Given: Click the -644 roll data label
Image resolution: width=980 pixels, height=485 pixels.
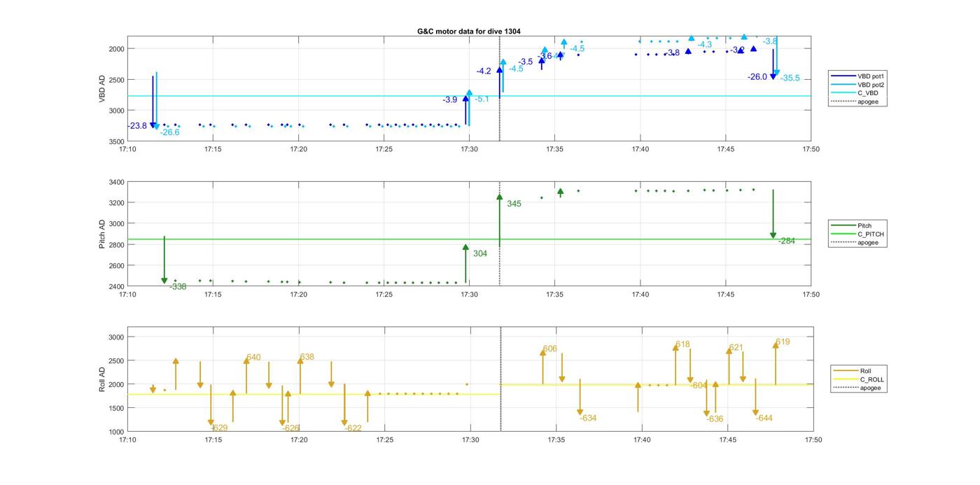Looking at the screenshot, I should (764, 419).
